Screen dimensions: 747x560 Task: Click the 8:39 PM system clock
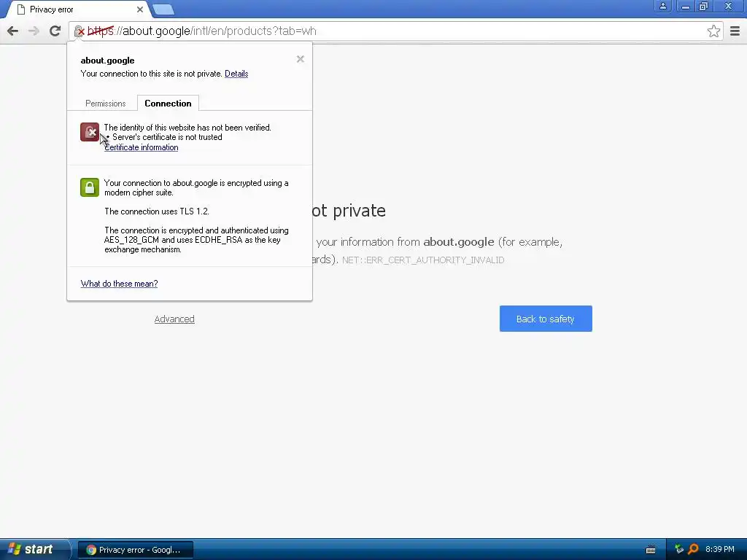[719, 549]
